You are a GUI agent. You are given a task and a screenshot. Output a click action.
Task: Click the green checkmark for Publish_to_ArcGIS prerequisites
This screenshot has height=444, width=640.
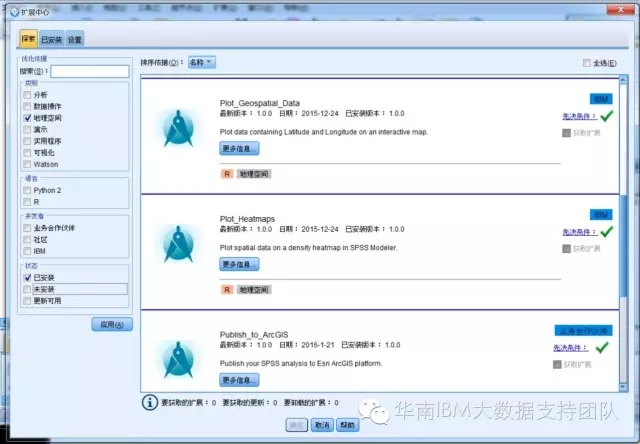(602, 348)
